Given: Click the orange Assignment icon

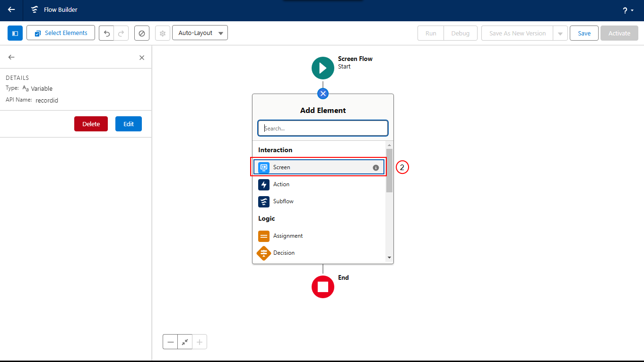Looking at the screenshot, I should click(264, 236).
